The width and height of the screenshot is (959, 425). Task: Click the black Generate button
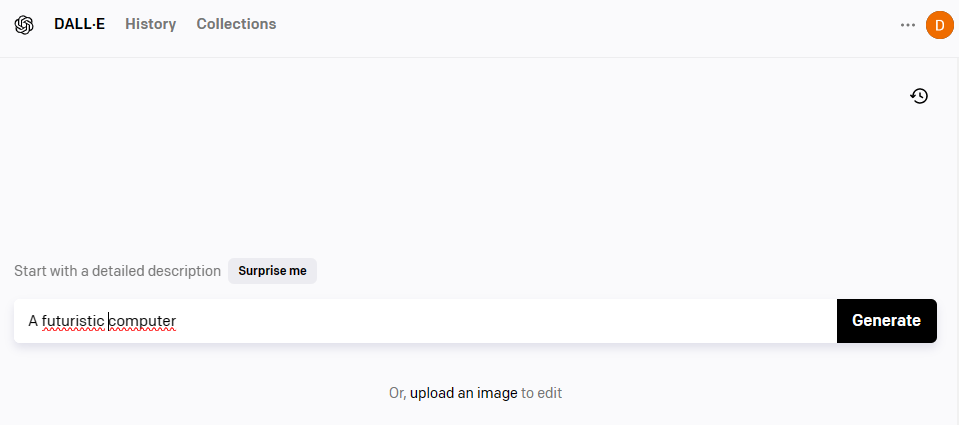886,321
